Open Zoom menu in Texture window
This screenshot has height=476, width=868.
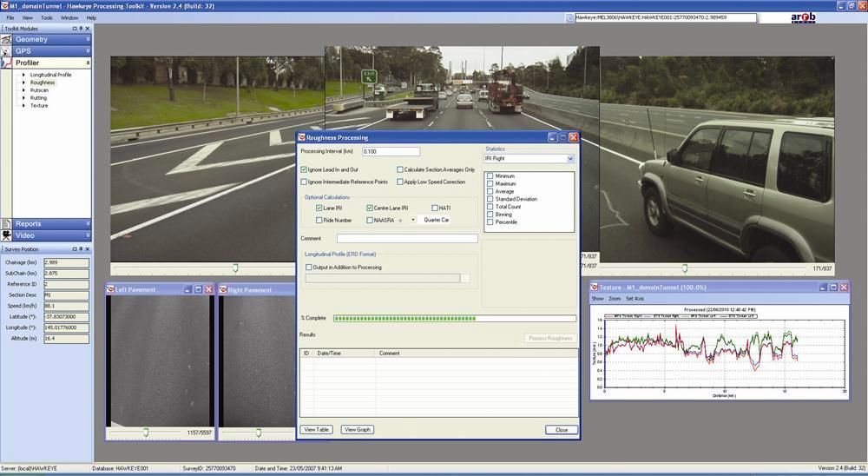tap(615, 299)
